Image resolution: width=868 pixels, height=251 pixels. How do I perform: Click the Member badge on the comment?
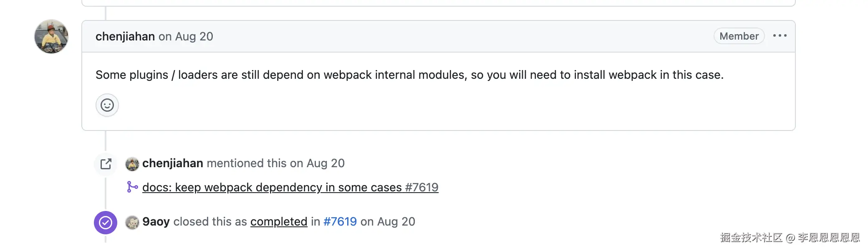pyautogui.click(x=739, y=36)
